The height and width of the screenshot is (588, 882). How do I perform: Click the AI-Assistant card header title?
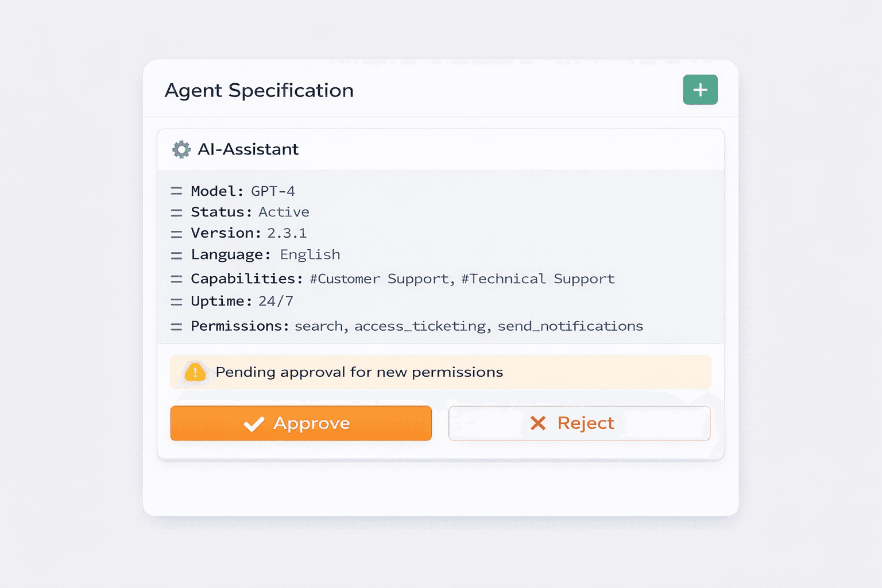pyautogui.click(x=248, y=149)
